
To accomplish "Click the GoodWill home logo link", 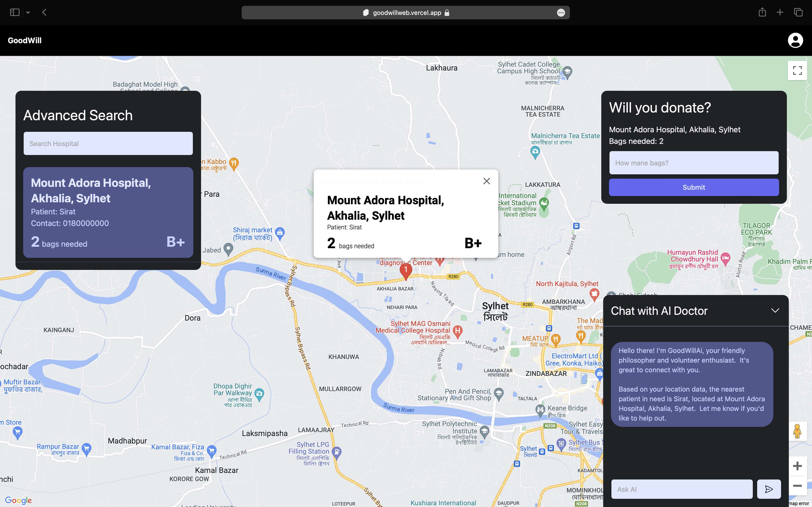I will click(x=24, y=41).
